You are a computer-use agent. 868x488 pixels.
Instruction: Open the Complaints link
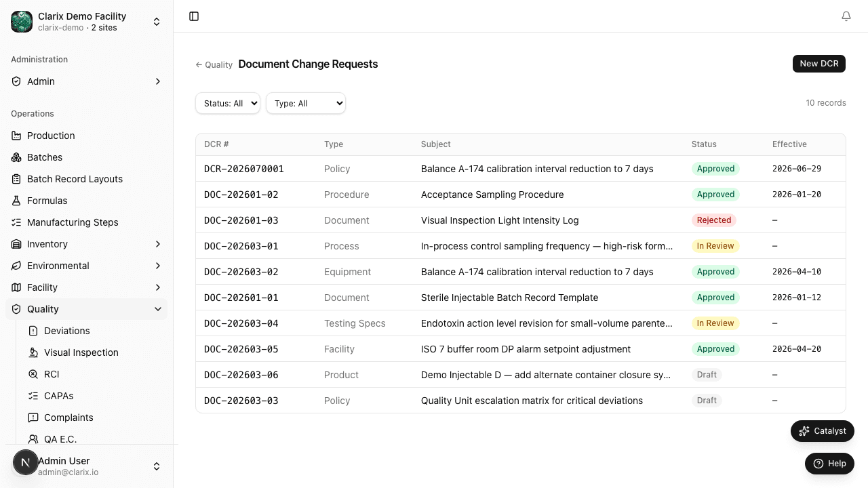pyautogui.click(x=95, y=418)
